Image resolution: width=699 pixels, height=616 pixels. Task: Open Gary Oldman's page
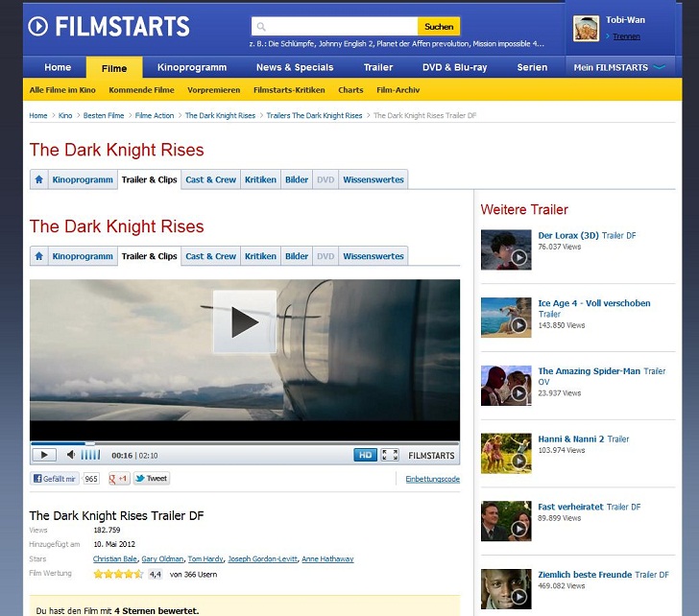[162, 558]
